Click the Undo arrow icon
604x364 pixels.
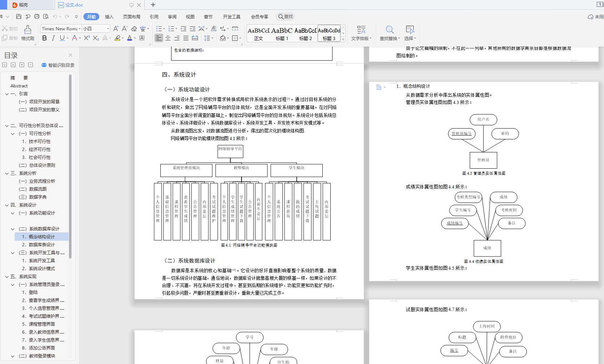[x=55, y=17]
